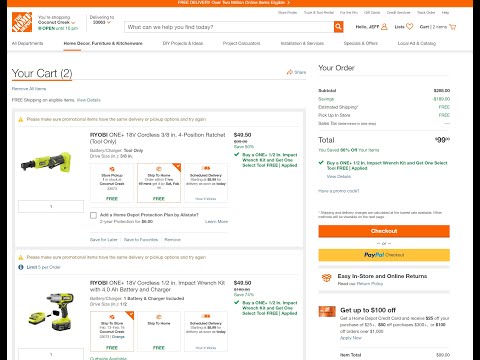The height and width of the screenshot is (360, 480).
Task: Click the arrow in the FREE DELIVERY top banner
Action: tap(289, 2)
